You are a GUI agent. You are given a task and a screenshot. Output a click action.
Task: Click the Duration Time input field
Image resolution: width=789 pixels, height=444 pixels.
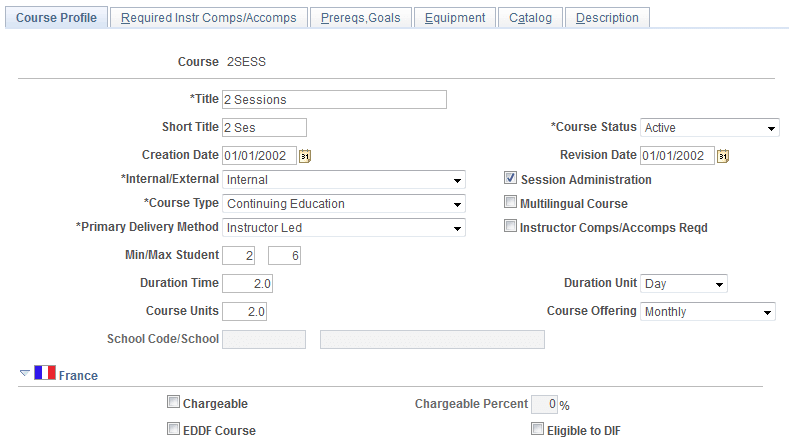[248, 283]
